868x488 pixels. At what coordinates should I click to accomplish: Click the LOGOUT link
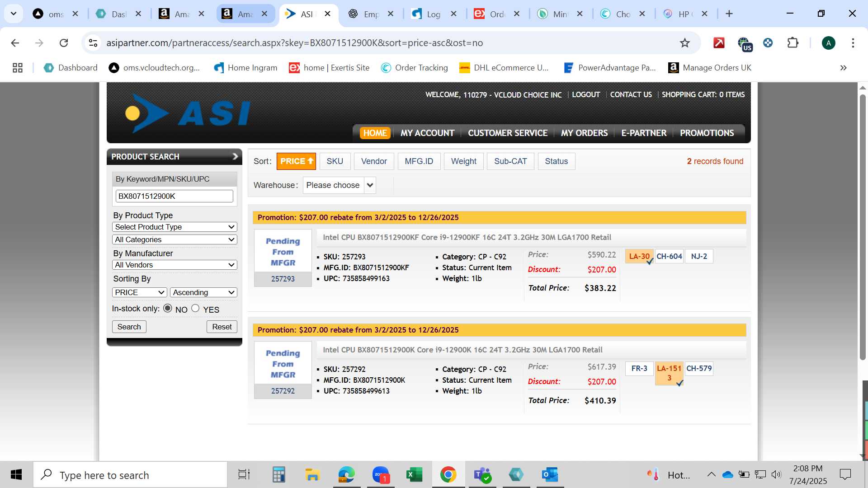coord(586,94)
